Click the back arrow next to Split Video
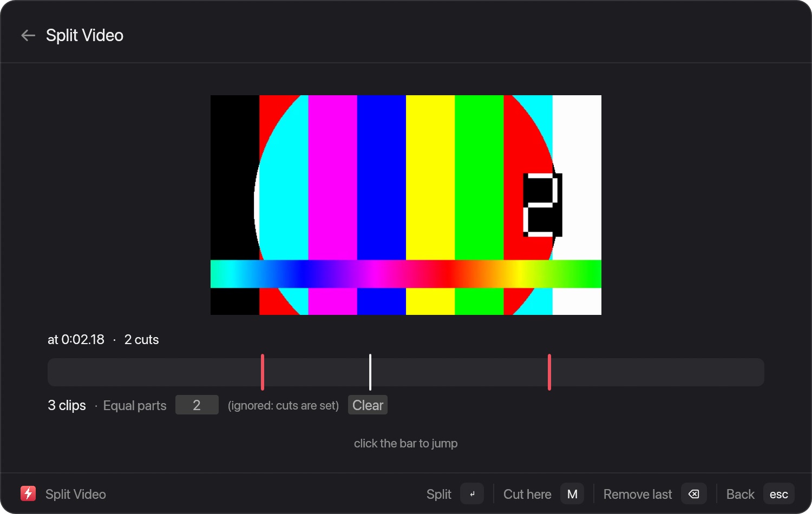 point(28,36)
